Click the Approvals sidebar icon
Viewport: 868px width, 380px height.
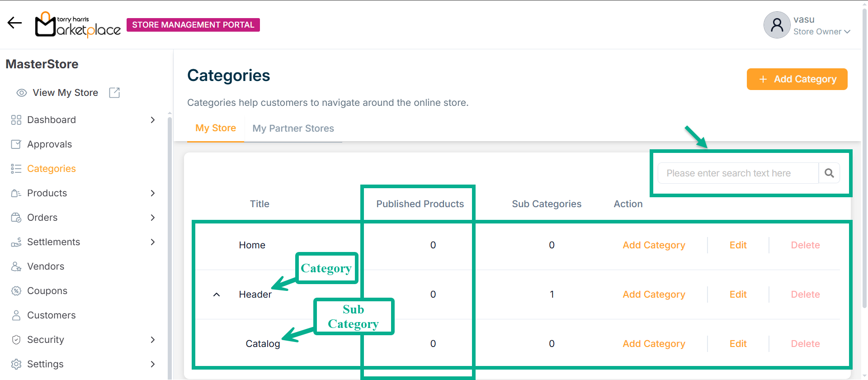pyautogui.click(x=16, y=144)
